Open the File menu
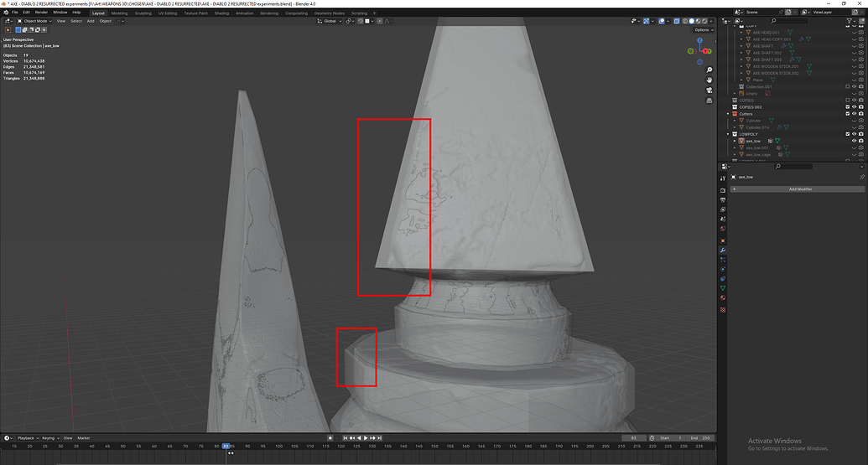This screenshot has height=465, width=868. pos(15,13)
